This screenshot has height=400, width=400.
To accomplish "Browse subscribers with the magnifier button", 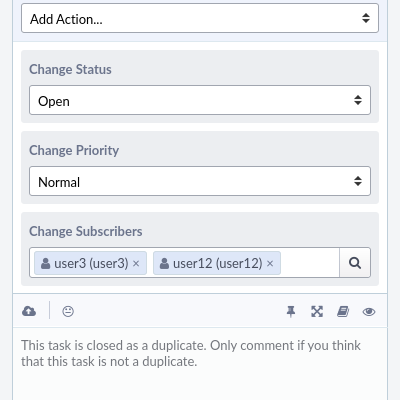I will point(355,263).
